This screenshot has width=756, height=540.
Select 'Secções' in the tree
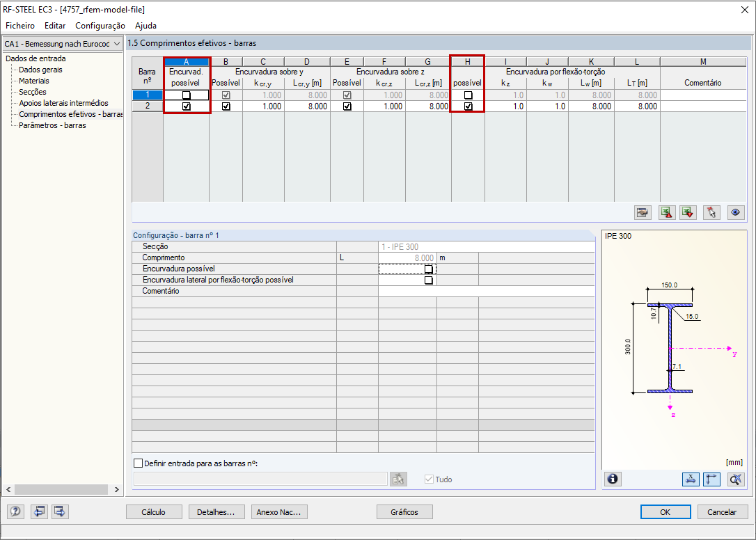click(32, 92)
